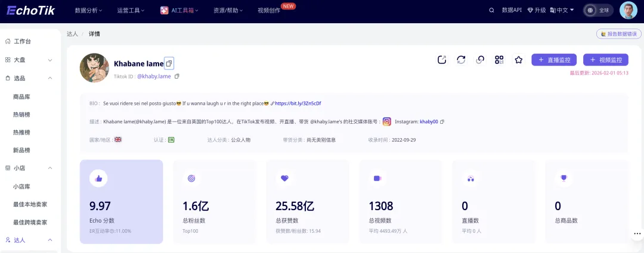Image resolution: width=644 pixels, height=253 pixels.
Task: Click the UK flag country icon
Action: [118, 139]
